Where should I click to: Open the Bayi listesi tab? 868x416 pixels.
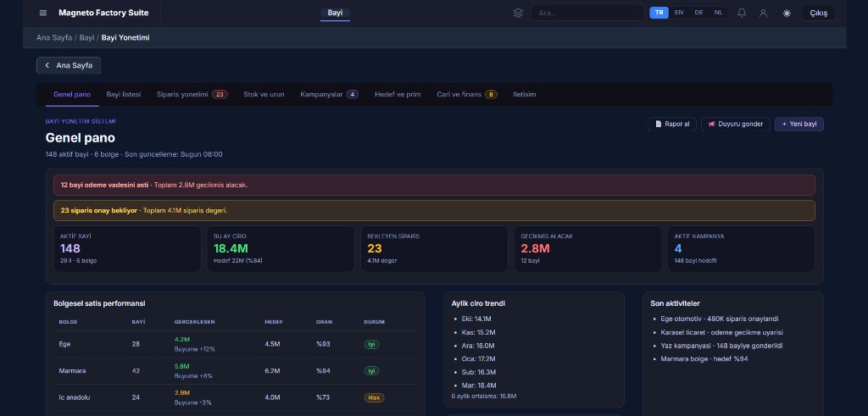pos(124,94)
